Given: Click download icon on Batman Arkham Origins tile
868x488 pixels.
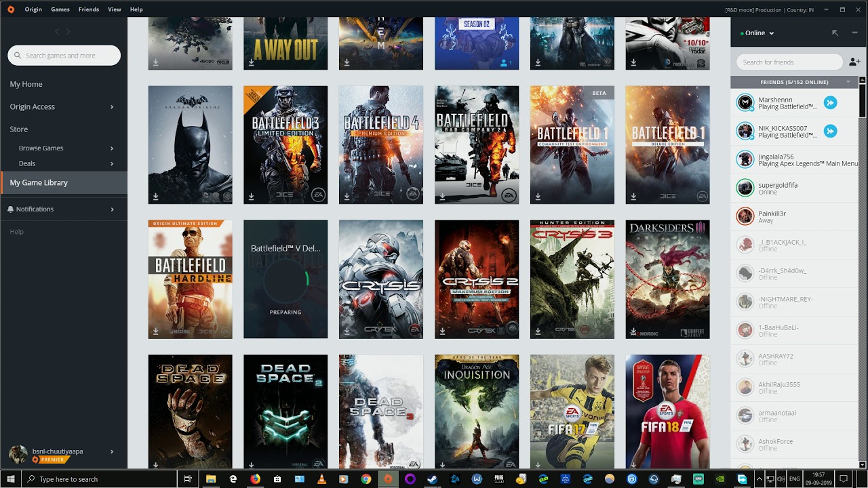Looking at the screenshot, I should [155, 197].
